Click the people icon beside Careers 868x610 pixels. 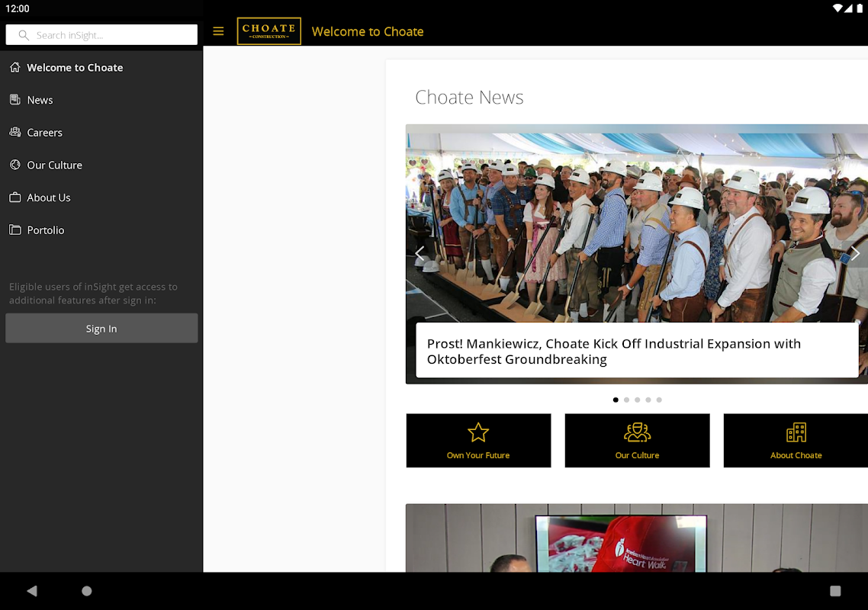pyautogui.click(x=15, y=132)
